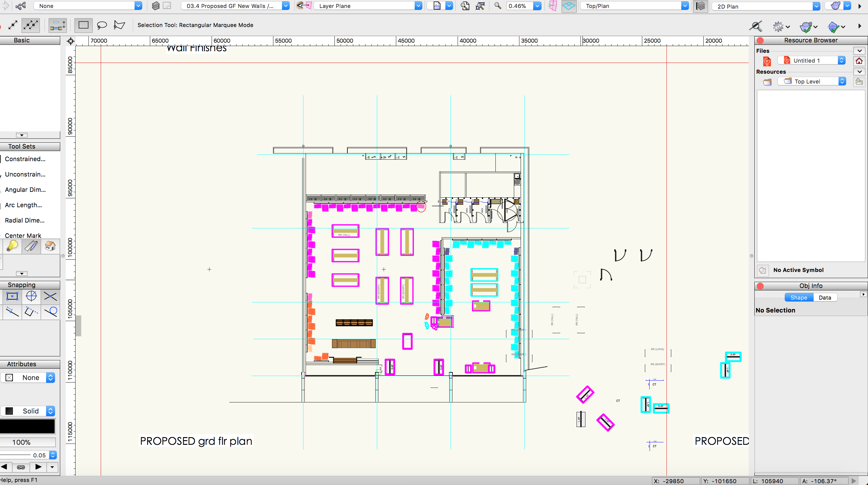Click the ruler and pencil Dims/Notes tool set
The image size is (868, 485).
[x=31, y=246]
